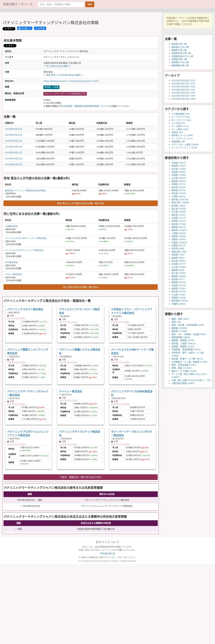
Task: Click the magnifier beside 同じ住所の会社を検索
Action: 70,66
